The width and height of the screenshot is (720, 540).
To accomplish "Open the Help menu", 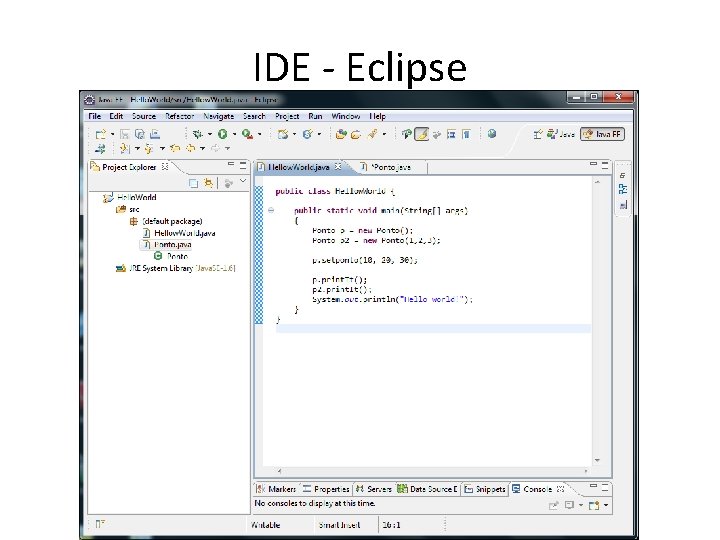I will click(377, 116).
